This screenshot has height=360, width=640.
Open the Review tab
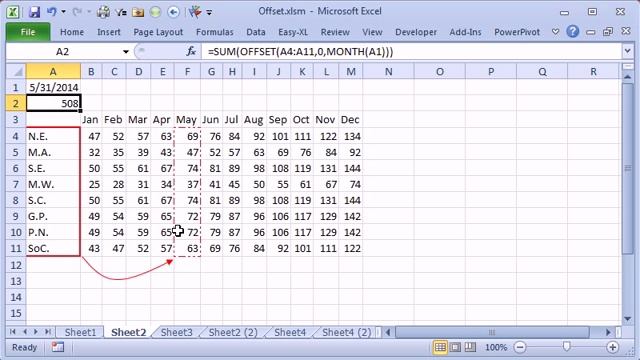click(335, 32)
